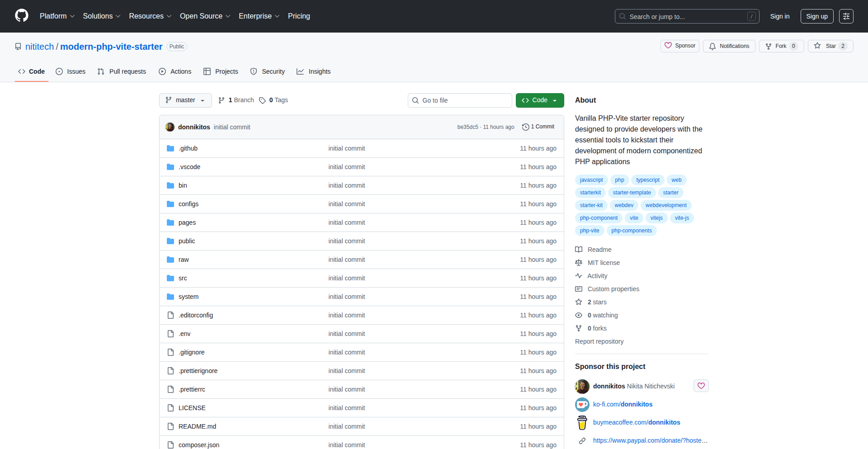Image resolution: width=868 pixels, height=449 pixels.
Task: Open the green Code dropdown
Action: (539, 100)
